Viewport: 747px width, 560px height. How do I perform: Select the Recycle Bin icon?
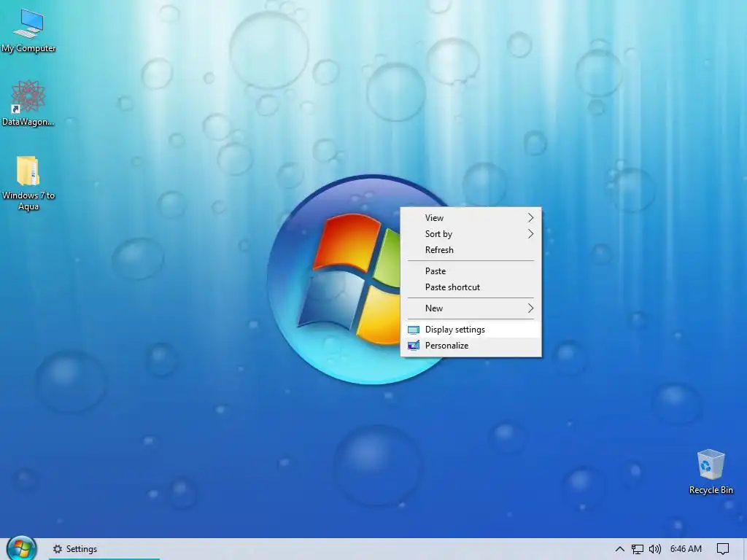point(711,472)
